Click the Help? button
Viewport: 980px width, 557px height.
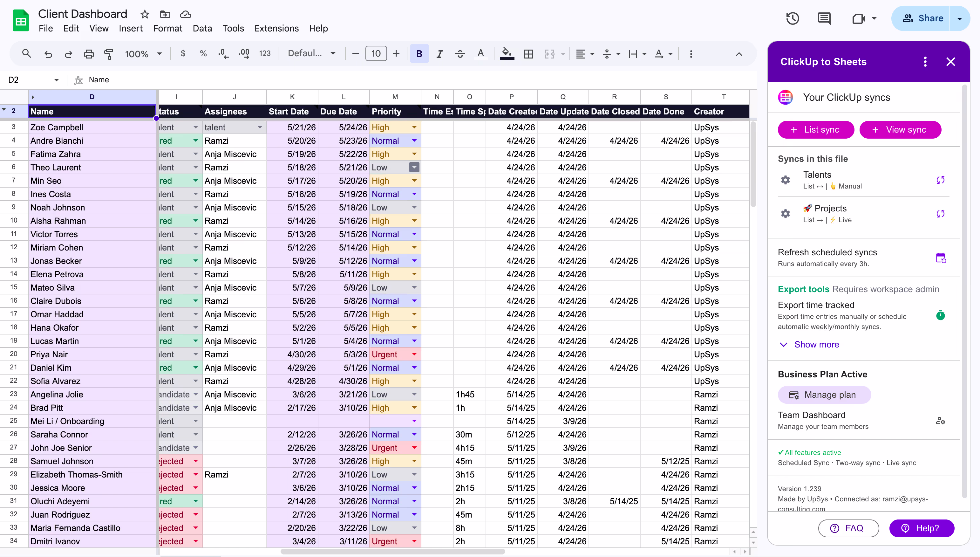click(922, 528)
